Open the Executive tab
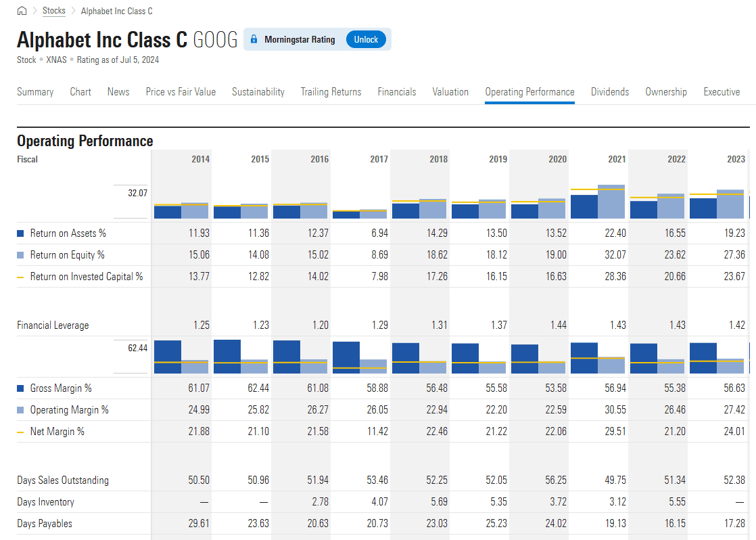This screenshot has height=540, width=756. point(722,91)
